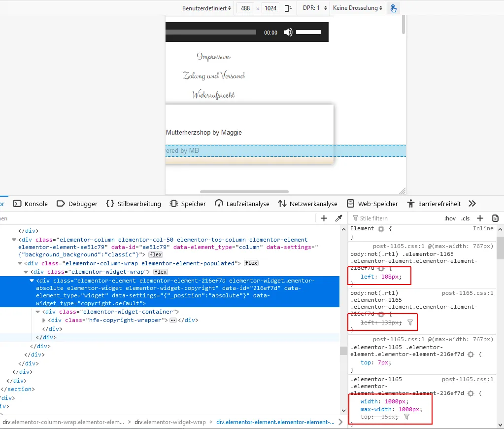
Task: Click markup panel scroll down arrow
Action: click(343, 411)
